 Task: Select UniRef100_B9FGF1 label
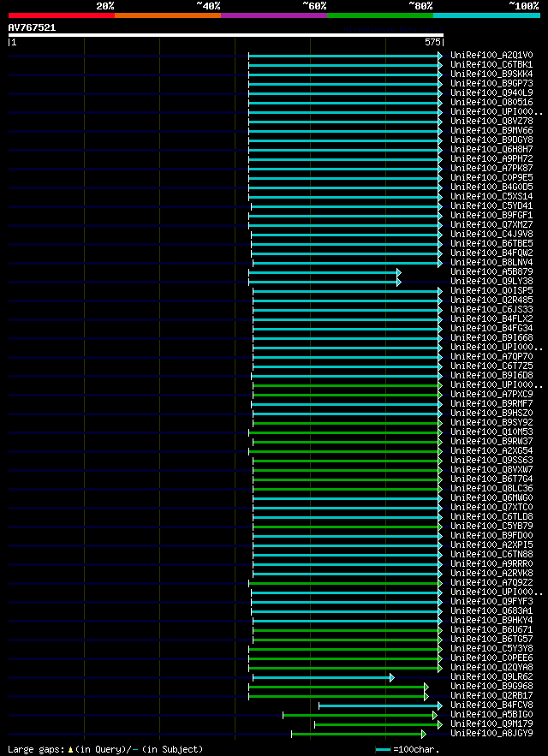[x=491, y=216]
